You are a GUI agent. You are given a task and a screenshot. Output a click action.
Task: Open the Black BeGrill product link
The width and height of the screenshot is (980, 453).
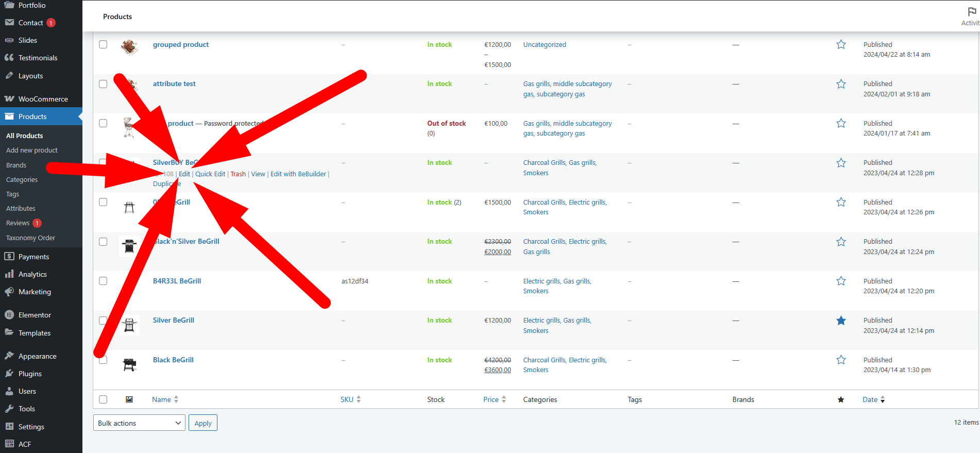tap(173, 360)
